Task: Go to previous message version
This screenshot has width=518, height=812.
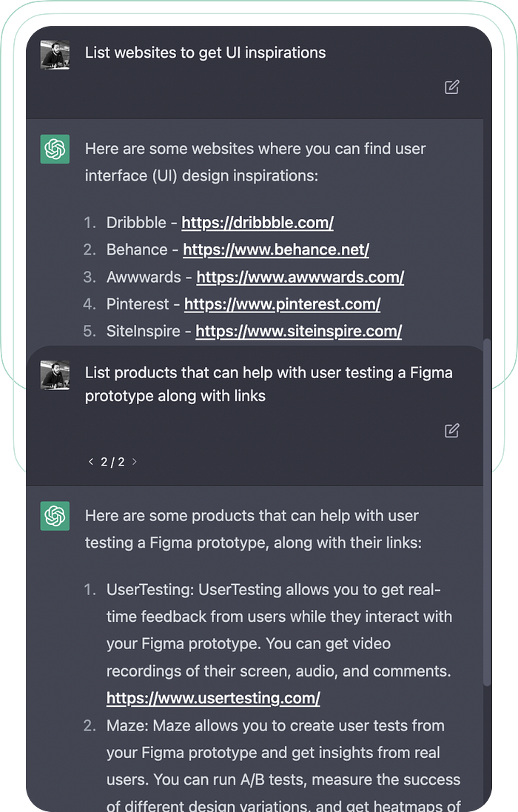Action: point(90,462)
